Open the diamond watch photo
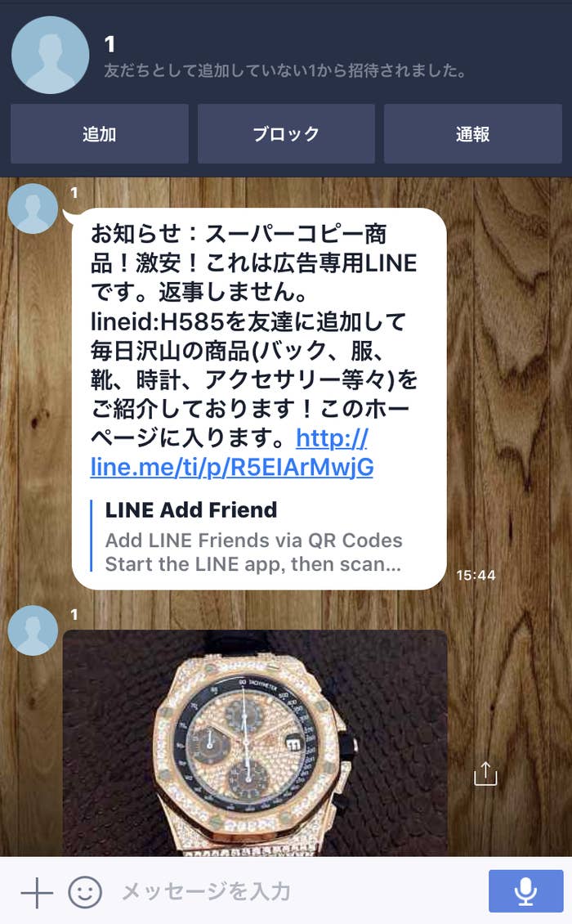This screenshot has height=924, width=572. point(255,742)
